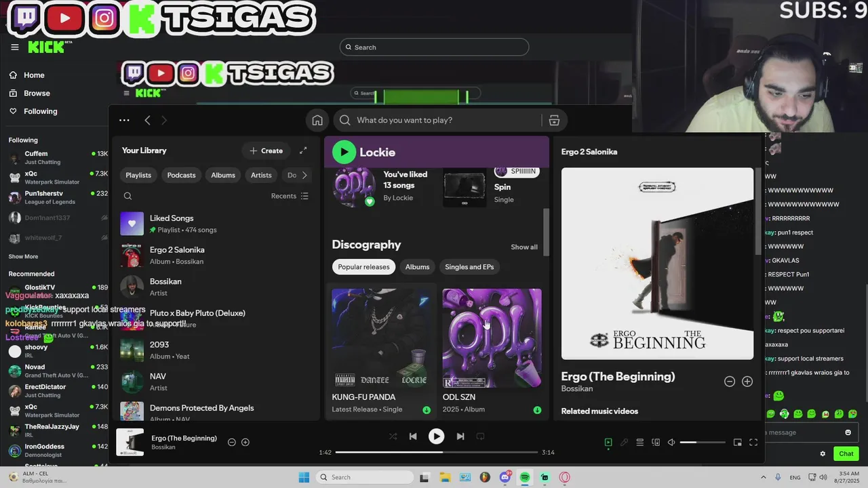Go back in Spotify navigation
Screen dimensions: 868x488
[147, 120]
